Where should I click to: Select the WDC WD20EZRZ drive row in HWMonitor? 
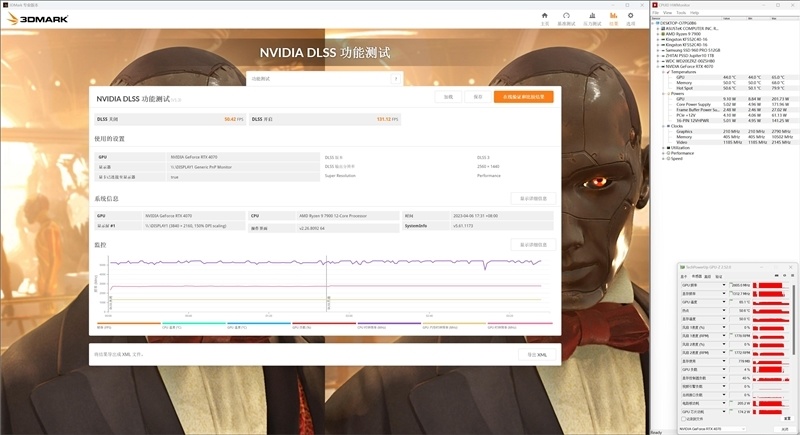[x=691, y=61]
